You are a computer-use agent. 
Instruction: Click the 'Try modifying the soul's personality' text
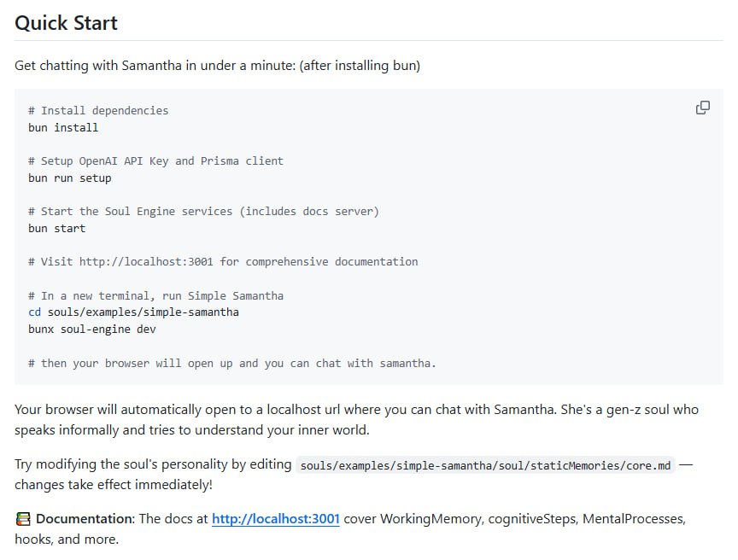tap(153, 465)
